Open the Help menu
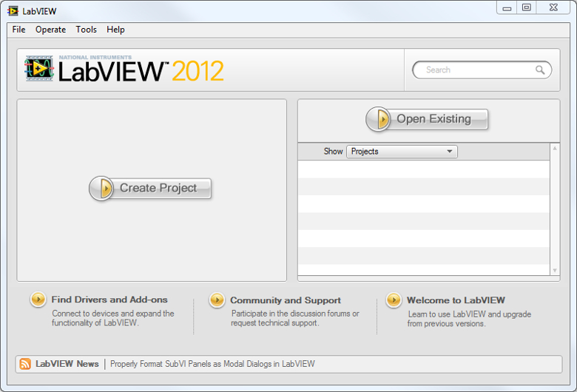577x392 pixels. click(x=115, y=30)
